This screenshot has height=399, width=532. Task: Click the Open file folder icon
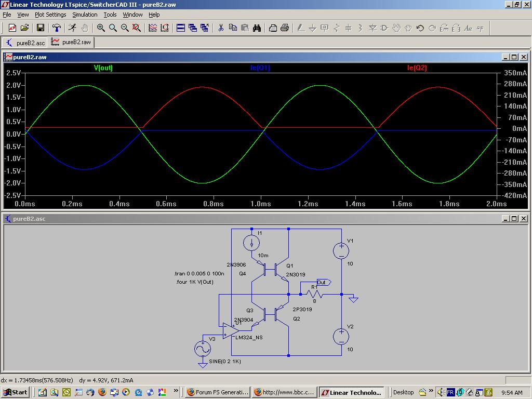(x=24, y=28)
